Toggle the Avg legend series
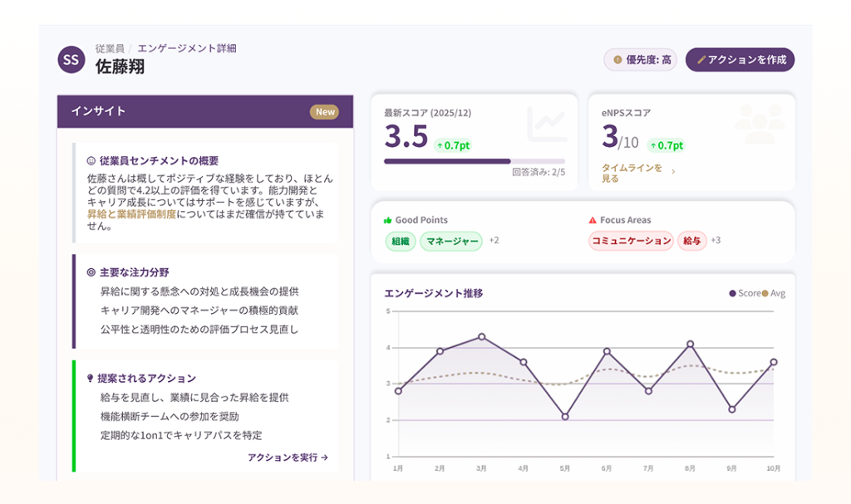Image resolution: width=851 pixels, height=504 pixels. pos(773,293)
